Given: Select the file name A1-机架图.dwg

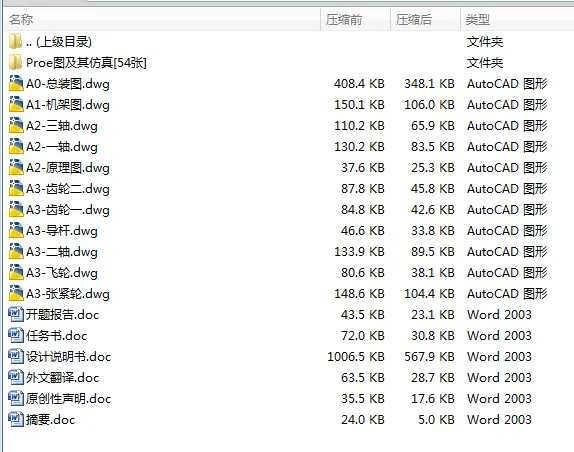Looking at the screenshot, I should tap(68, 105).
